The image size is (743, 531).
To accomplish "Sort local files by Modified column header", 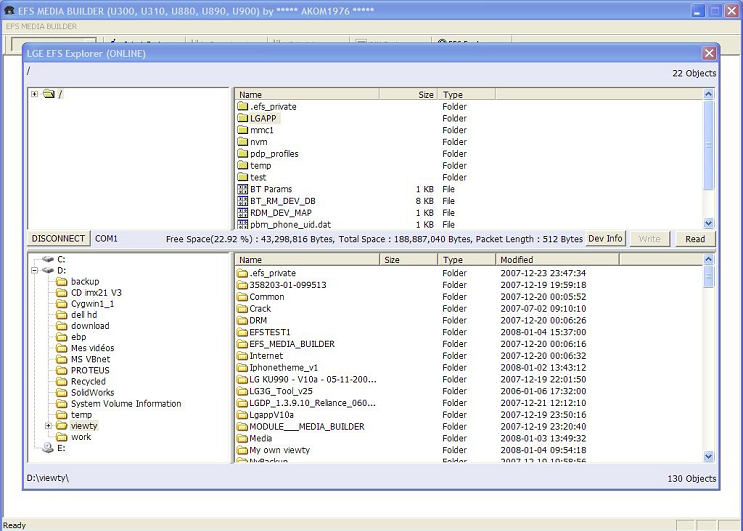I will 516,260.
